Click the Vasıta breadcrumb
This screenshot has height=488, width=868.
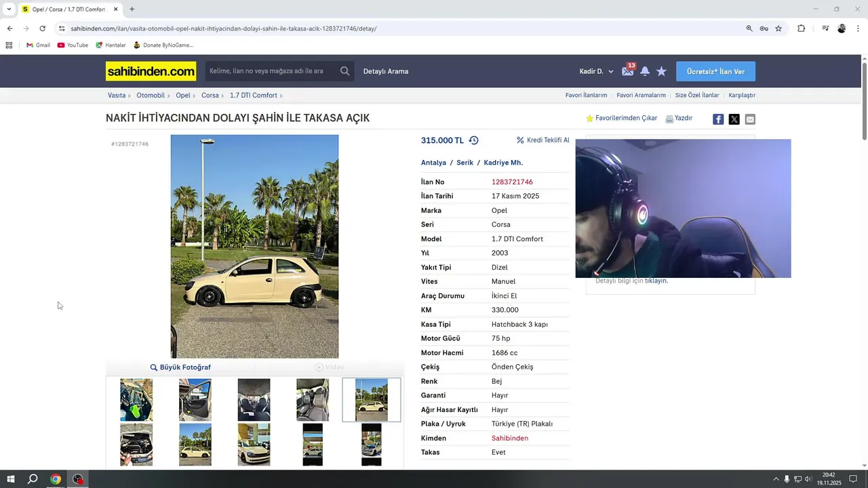point(117,96)
